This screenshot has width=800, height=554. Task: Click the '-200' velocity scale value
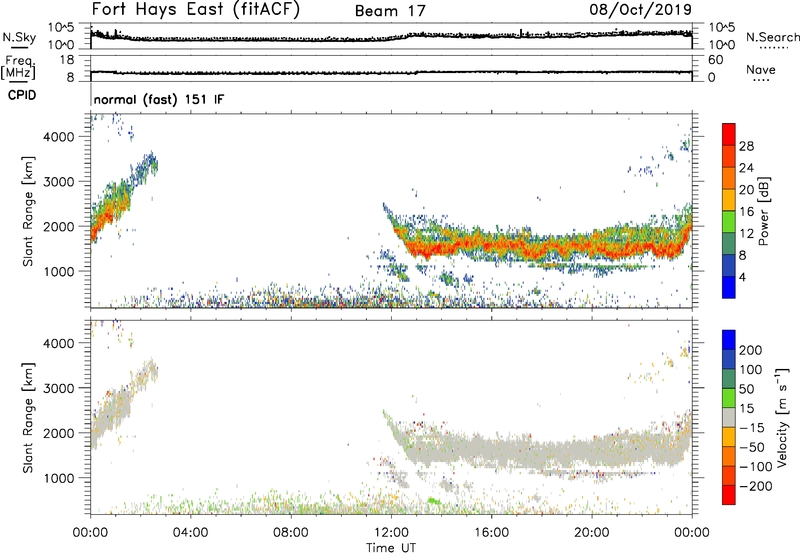pyautogui.click(x=755, y=486)
